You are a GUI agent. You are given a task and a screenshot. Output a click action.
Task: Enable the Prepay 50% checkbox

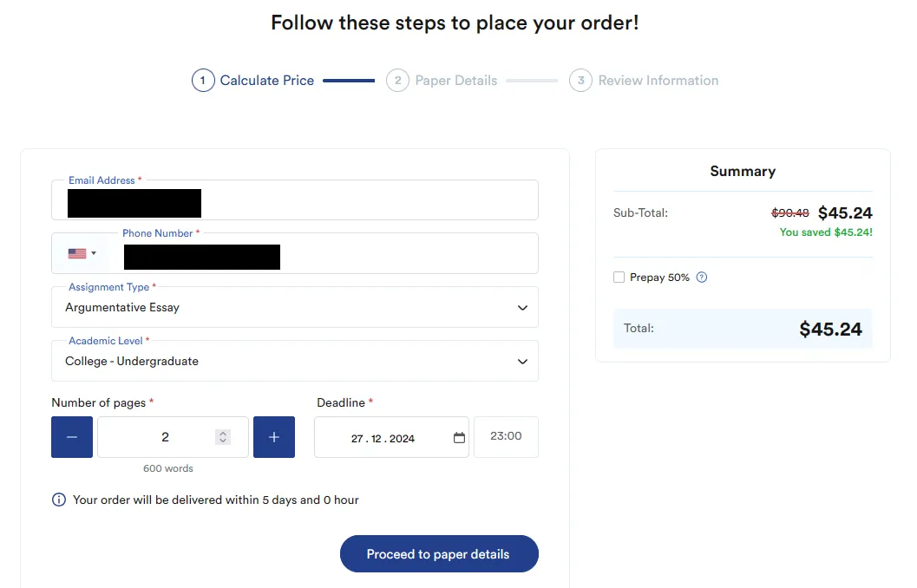(x=619, y=277)
